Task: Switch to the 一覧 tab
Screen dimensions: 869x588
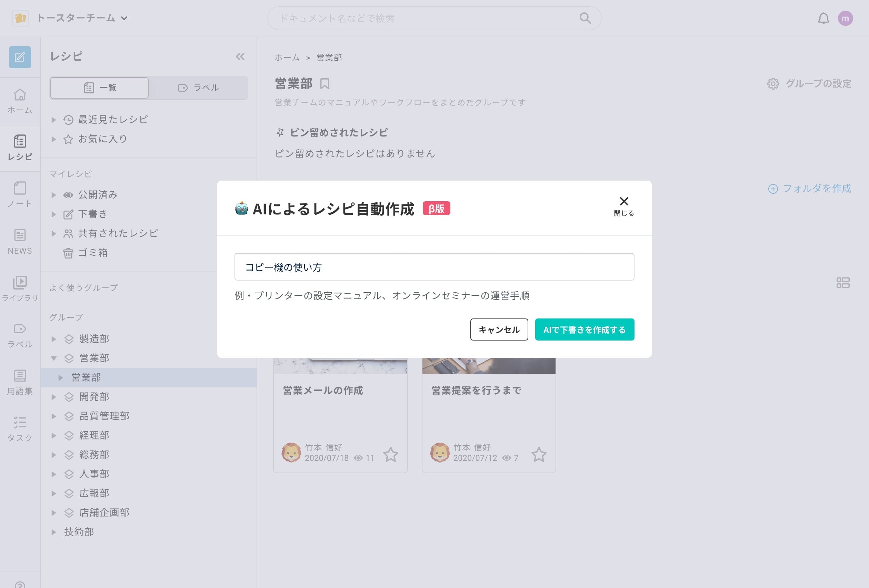Action: click(99, 88)
